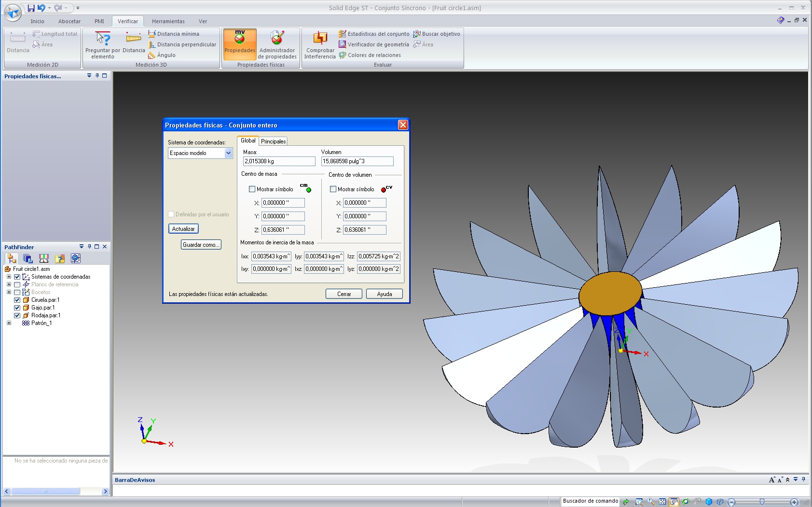The image size is (812, 507).
Task: Enable Mostrar símbolo for Centro de masa
Action: (x=252, y=189)
